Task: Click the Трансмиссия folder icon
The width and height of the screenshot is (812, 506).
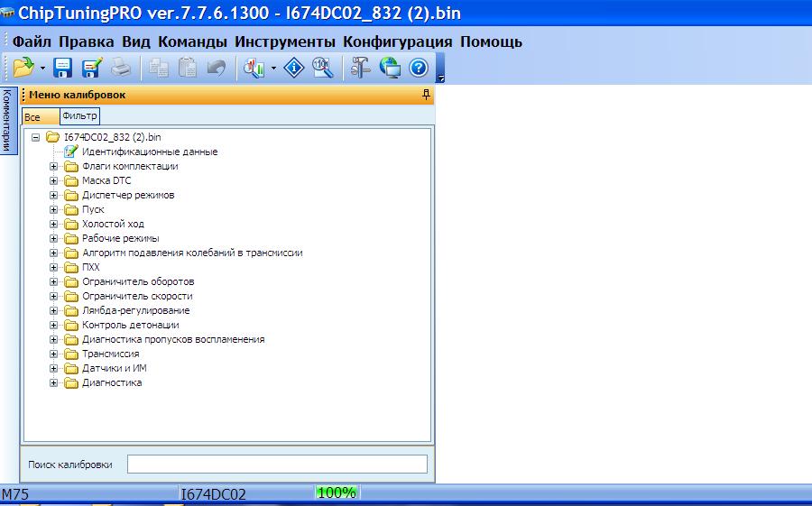Action: tap(71, 354)
